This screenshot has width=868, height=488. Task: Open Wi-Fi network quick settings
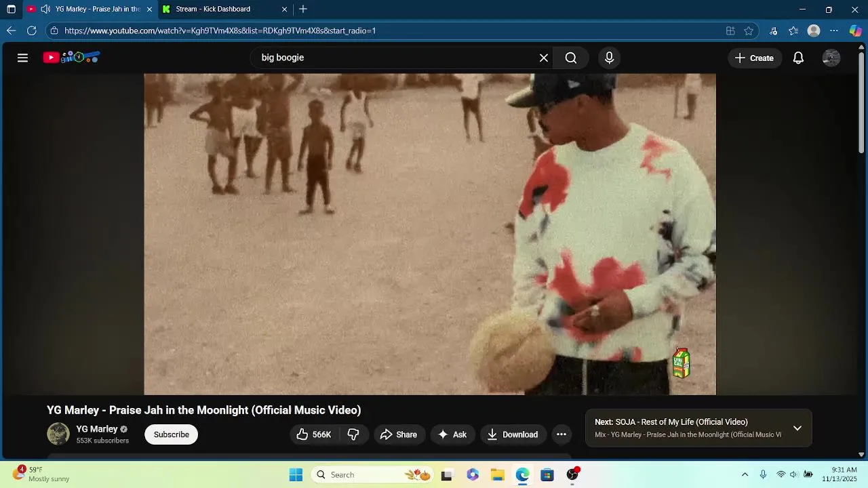point(781,474)
